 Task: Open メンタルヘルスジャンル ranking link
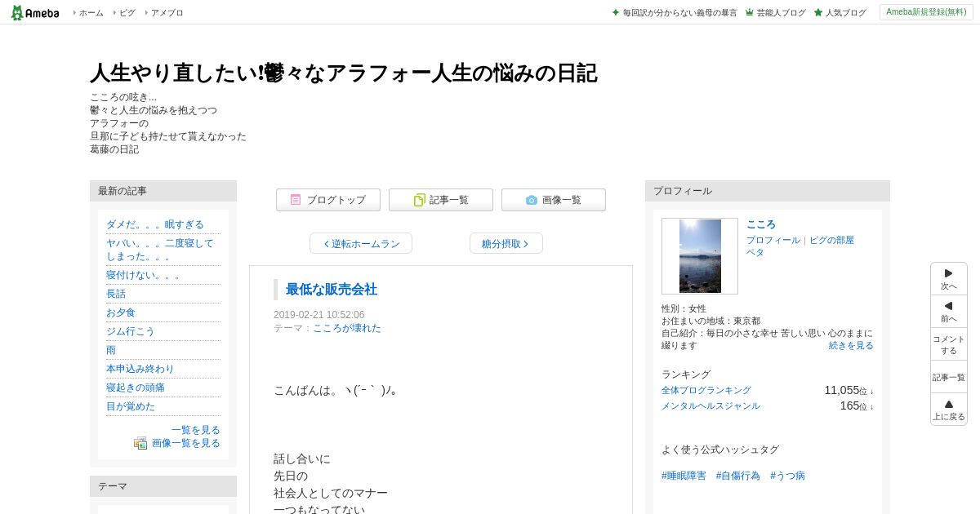(x=710, y=406)
